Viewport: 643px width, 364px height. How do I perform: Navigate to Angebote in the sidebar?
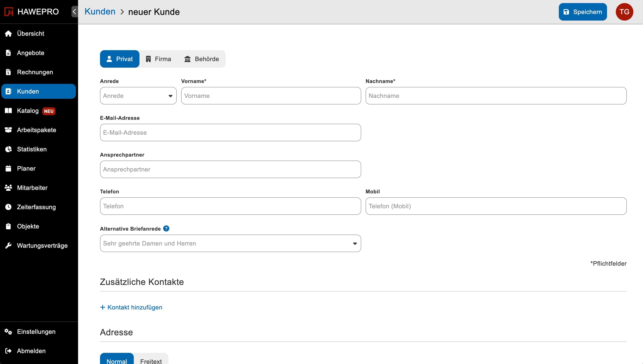click(x=30, y=53)
